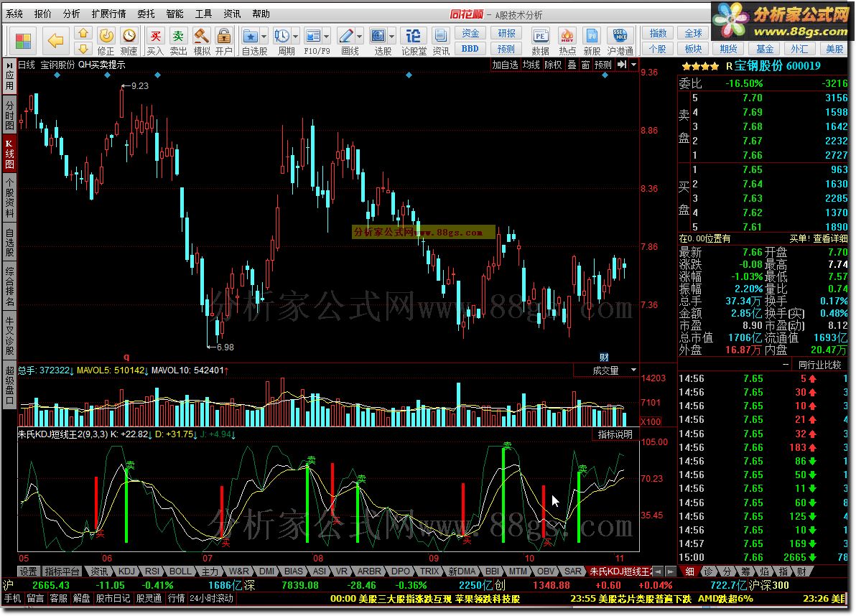This screenshot has width=856, height=616.
Task: Expand the 选股 dropdown arrow
Action: click(392, 37)
